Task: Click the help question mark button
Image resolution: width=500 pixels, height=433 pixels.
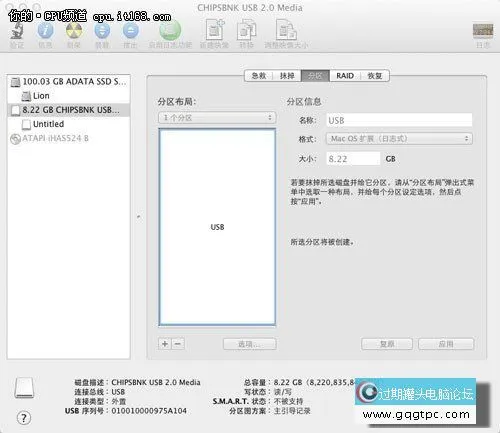Action: (24, 418)
